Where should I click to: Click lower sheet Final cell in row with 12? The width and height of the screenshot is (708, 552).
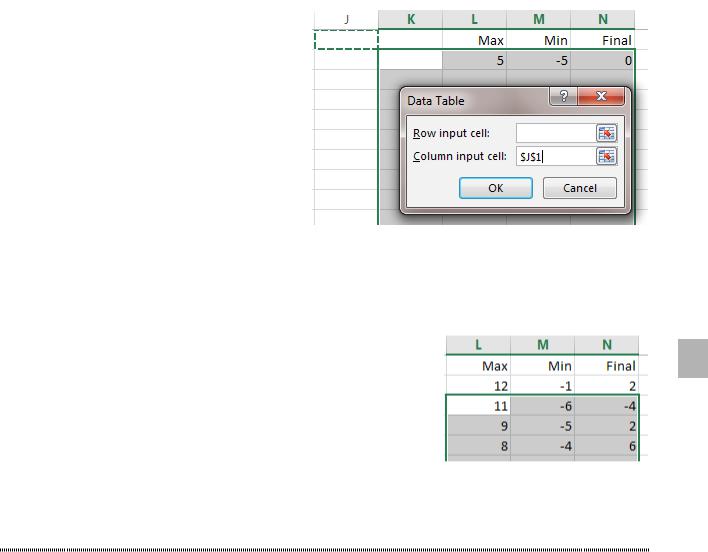coord(606,385)
